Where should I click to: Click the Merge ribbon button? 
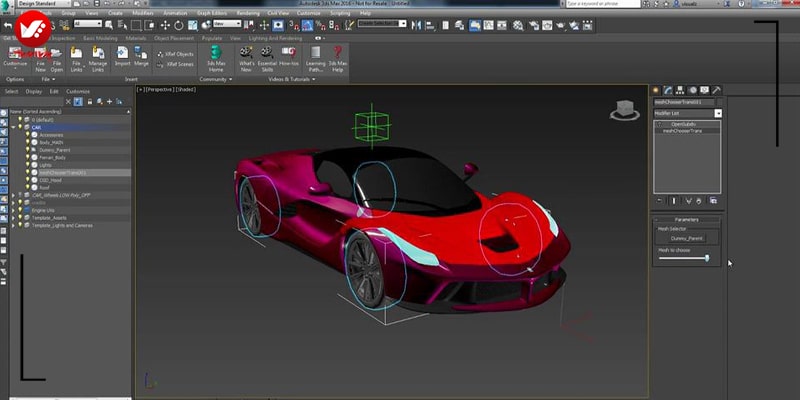[x=141, y=57]
